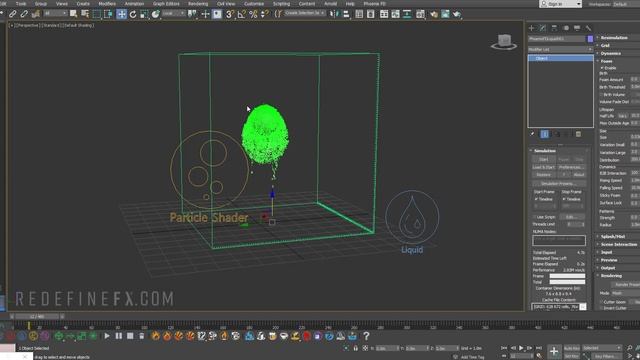Select the Rotate tool in main toolbar
Image resolution: width=640 pixels, height=360 pixels.
(x=133, y=14)
